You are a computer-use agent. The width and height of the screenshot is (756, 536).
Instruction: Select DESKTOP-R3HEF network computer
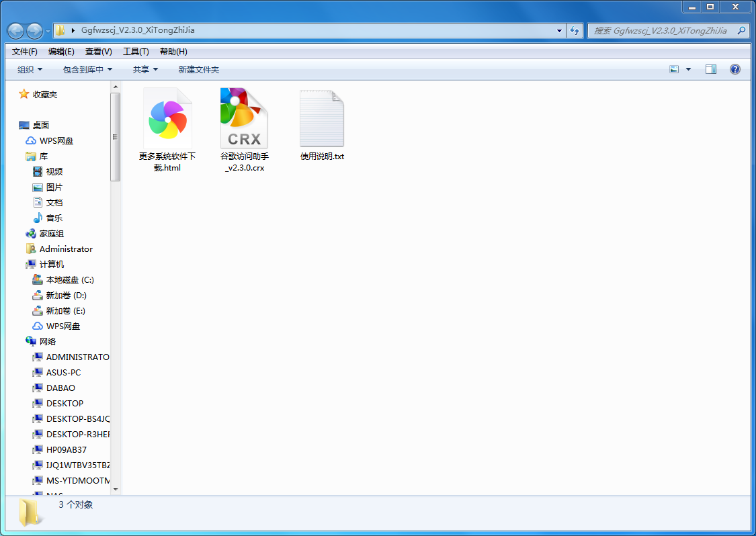click(x=78, y=434)
